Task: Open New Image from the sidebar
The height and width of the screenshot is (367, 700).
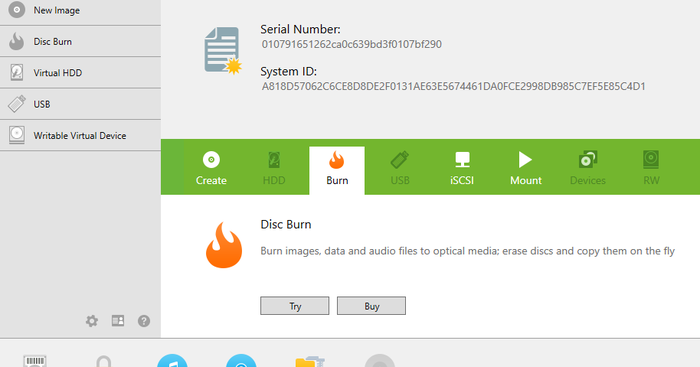Action: [x=80, y=10]
